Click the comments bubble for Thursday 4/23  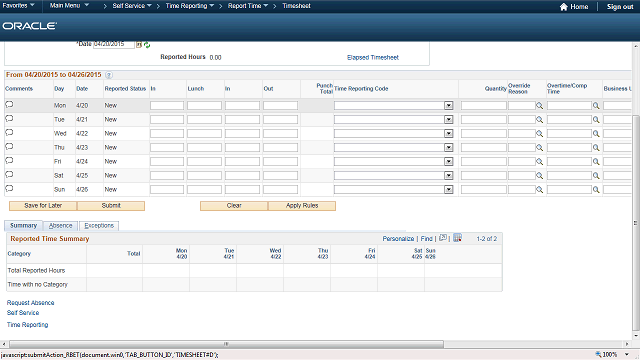coord(9,147)
